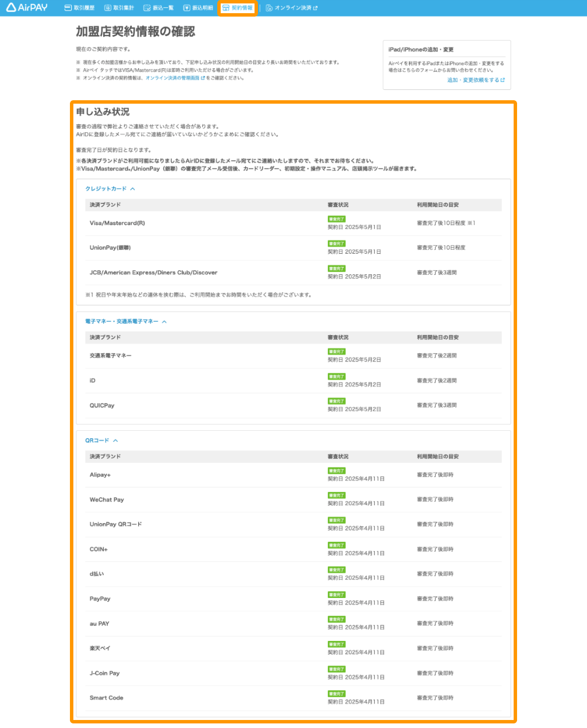587x728 pixels.
Task: Select the PayPay row
Action: pyautogui.click(x=100, y=599)
